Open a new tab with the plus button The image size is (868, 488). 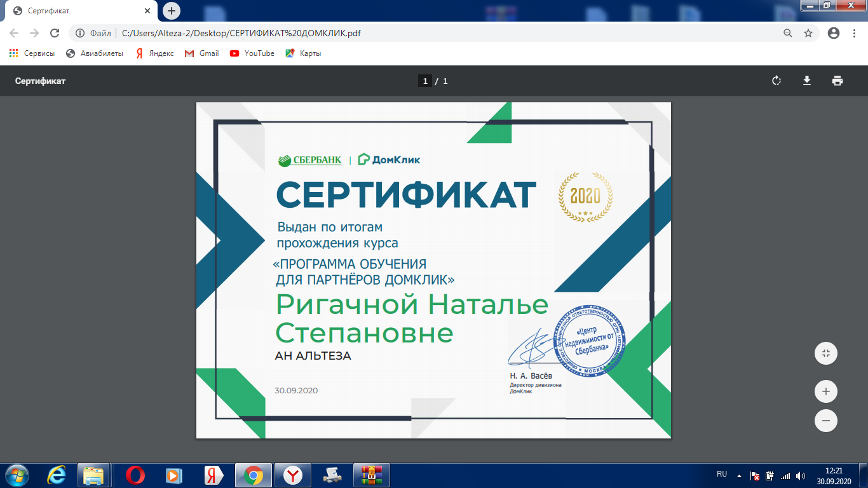[172, 11]
